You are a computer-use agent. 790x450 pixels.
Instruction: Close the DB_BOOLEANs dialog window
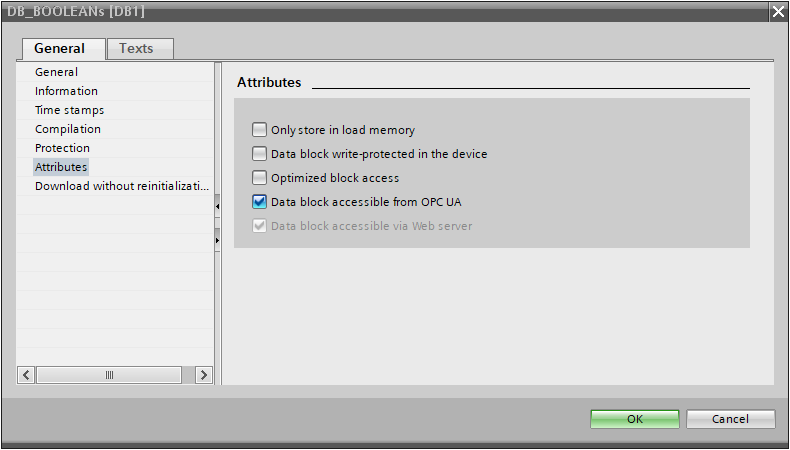tap(778, 10)
